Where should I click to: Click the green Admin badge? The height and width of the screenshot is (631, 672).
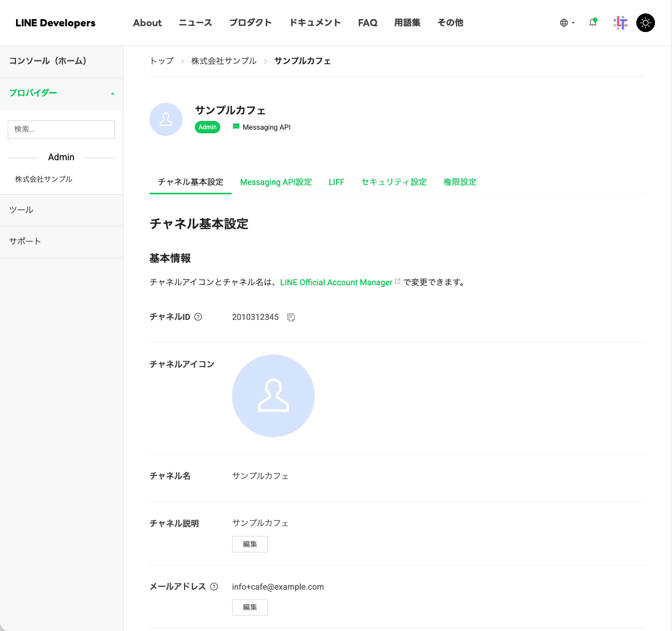click(207, 127)
